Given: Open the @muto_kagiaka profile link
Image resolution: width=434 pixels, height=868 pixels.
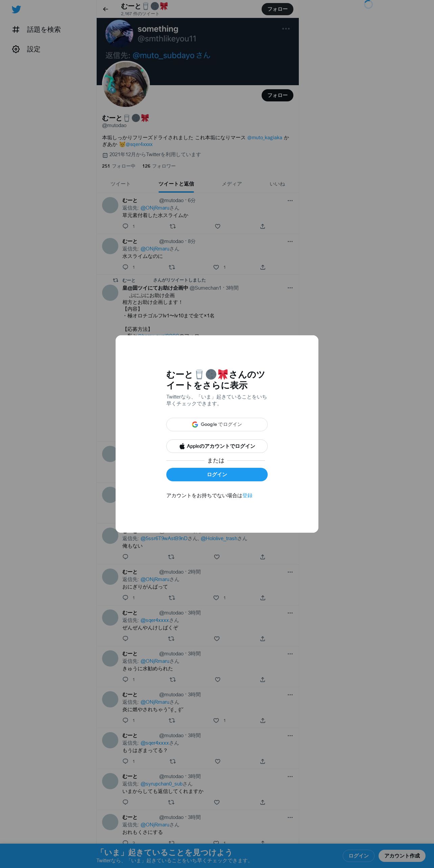Looking at the screenshot, I should 265,138.
